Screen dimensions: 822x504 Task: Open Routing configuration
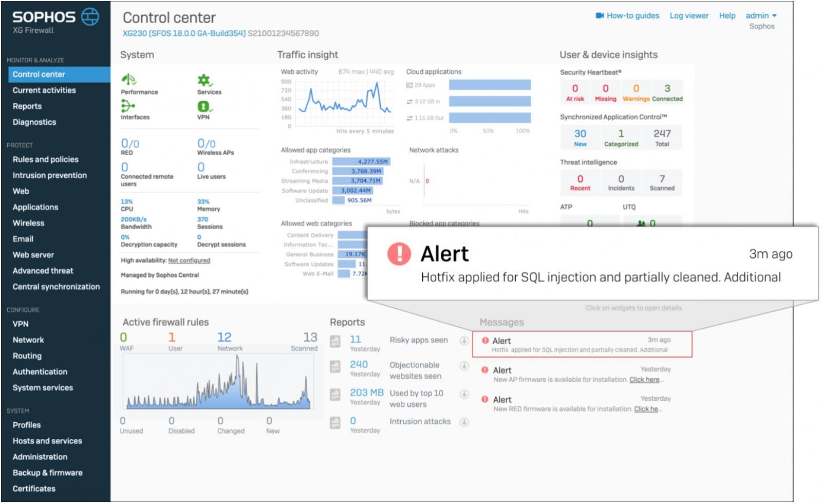tap(27, 356)
